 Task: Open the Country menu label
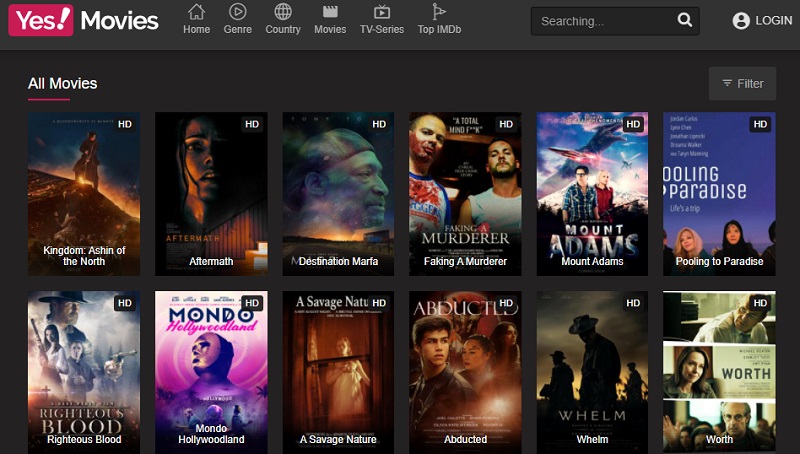(283, 30)
